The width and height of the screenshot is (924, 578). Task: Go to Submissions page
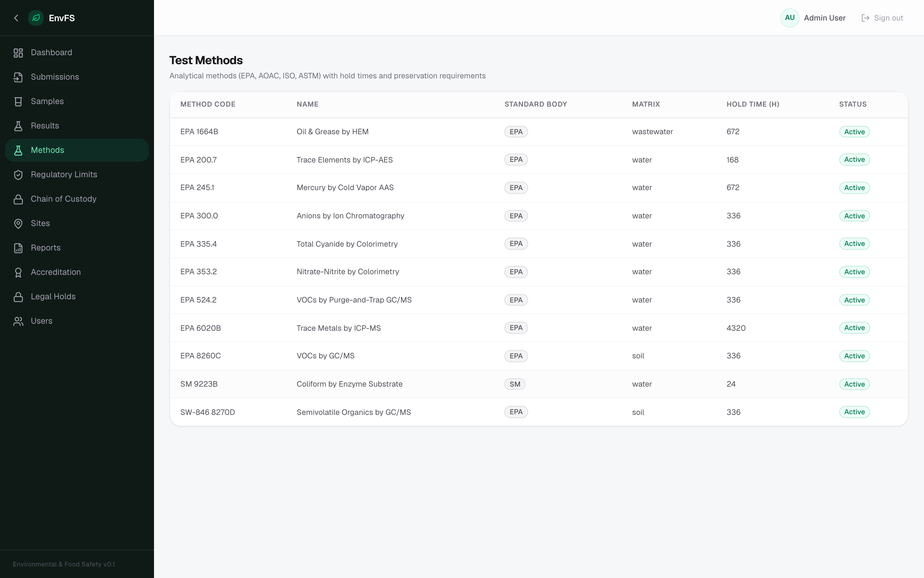[x=77, y=77]
